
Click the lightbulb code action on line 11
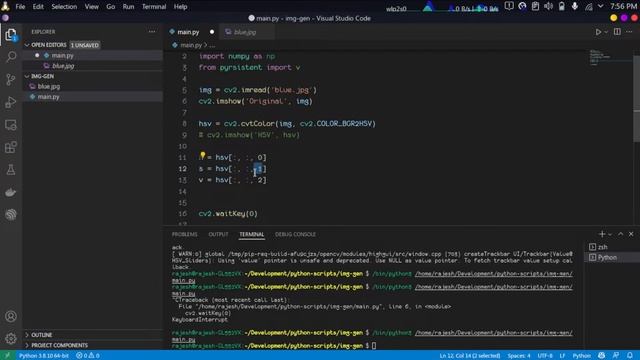click(x=202, y=156)
